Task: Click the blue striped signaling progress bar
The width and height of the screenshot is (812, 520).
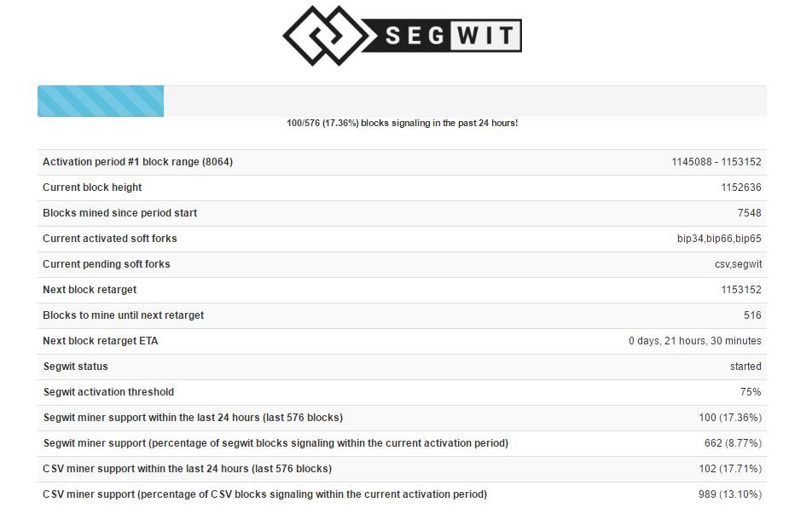Action: tap(101, 101)
